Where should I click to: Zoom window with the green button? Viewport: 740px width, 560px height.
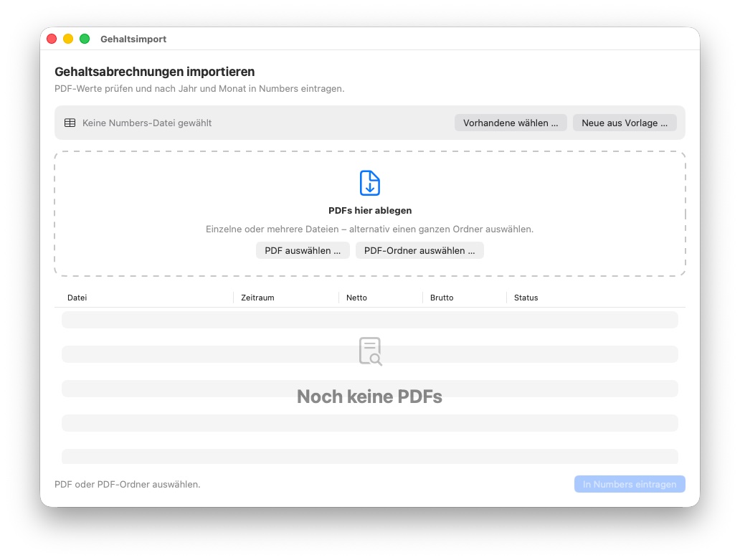pyautogui.click(x=85, y=39)
